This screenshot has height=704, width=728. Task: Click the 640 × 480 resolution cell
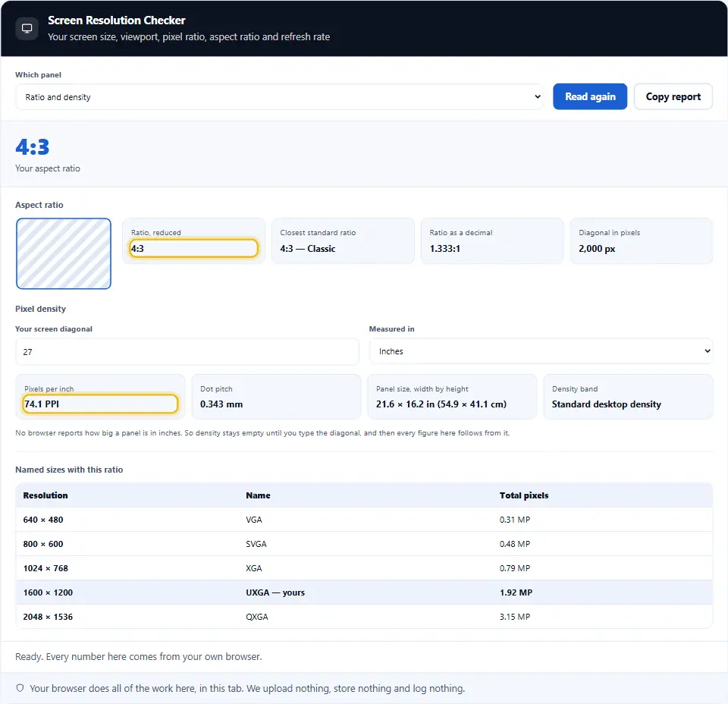pyautogui.click(x=43, y=520)
